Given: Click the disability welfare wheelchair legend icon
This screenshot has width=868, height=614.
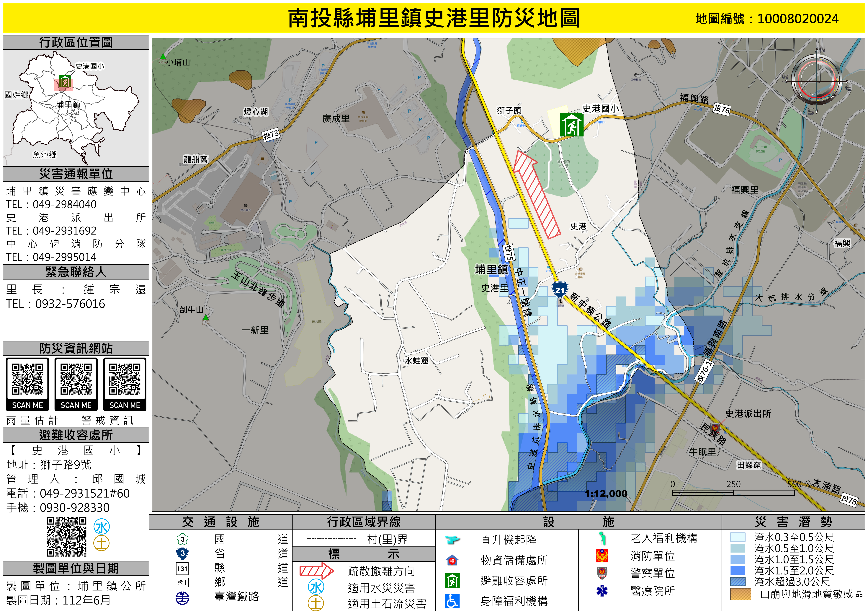Looking at the screenshot, I should coord(452,601).
